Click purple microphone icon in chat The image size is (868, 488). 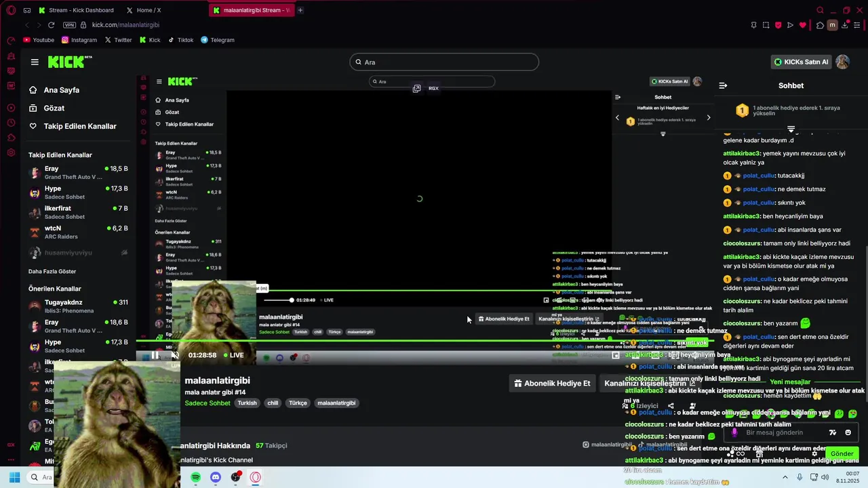coord(734,432)
